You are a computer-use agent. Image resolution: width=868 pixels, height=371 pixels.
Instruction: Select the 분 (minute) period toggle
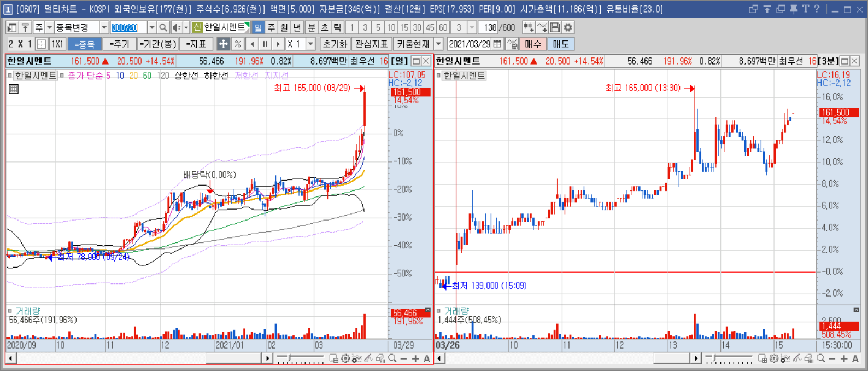[x=312, y=27]
